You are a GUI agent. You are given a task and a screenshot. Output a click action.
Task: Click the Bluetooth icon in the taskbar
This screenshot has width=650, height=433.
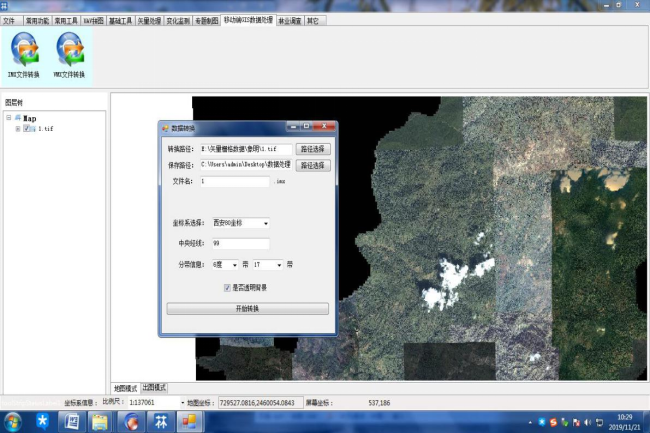click(x=43, y=421)
